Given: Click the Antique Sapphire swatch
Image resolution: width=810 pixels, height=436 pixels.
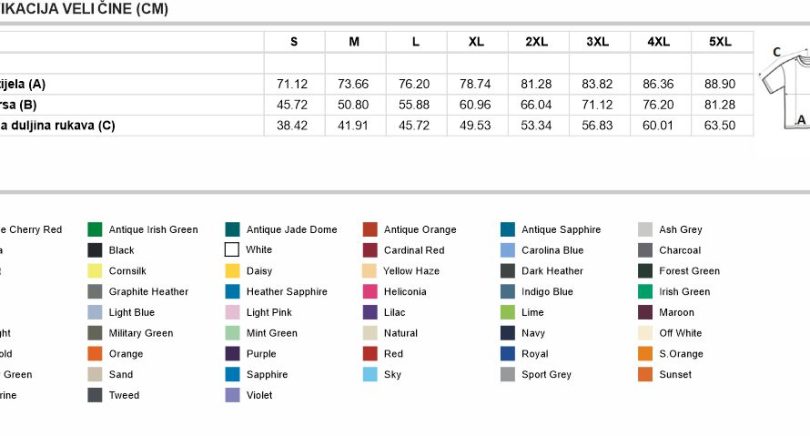Looking at the screenshot, I should (x=508, y=229).
